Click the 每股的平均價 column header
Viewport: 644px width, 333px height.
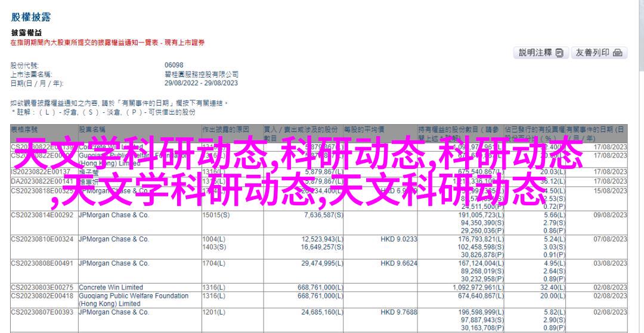tap(364, 129)
